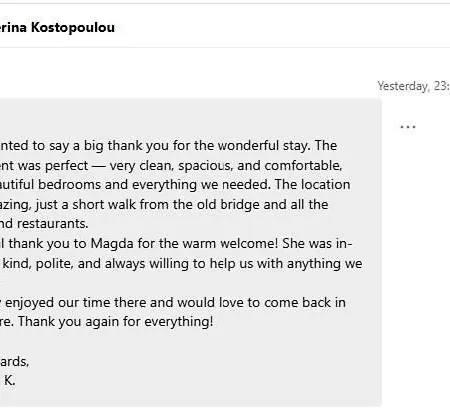Click the Kostopoulou contact name header

pyautogui.click(x=57, y=27)
